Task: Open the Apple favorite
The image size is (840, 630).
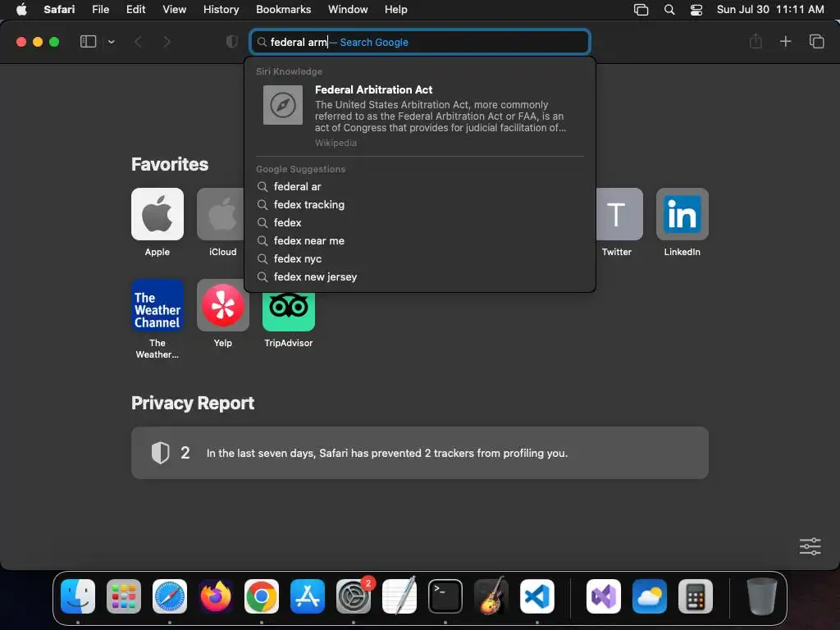Action: tap(157, 214)
